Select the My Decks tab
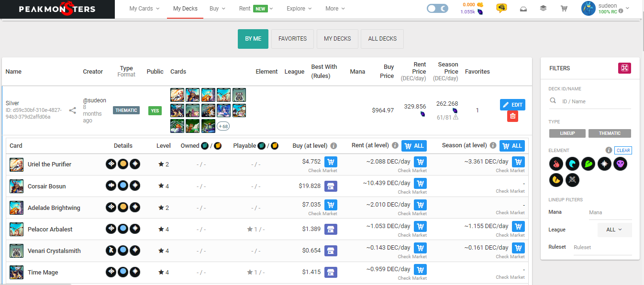This screenshot has height=285, width=644. (185, 9)
